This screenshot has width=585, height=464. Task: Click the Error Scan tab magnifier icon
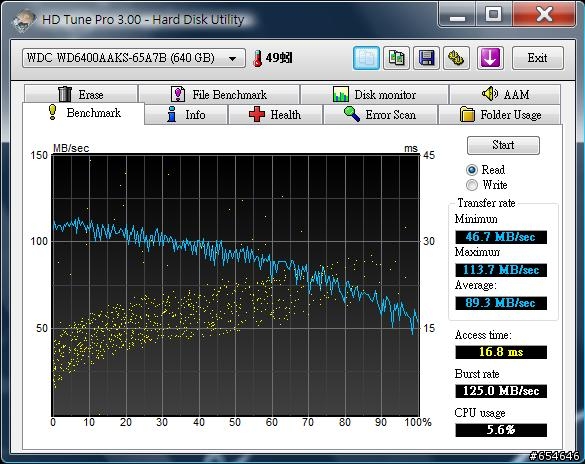(x=352, y=114)
